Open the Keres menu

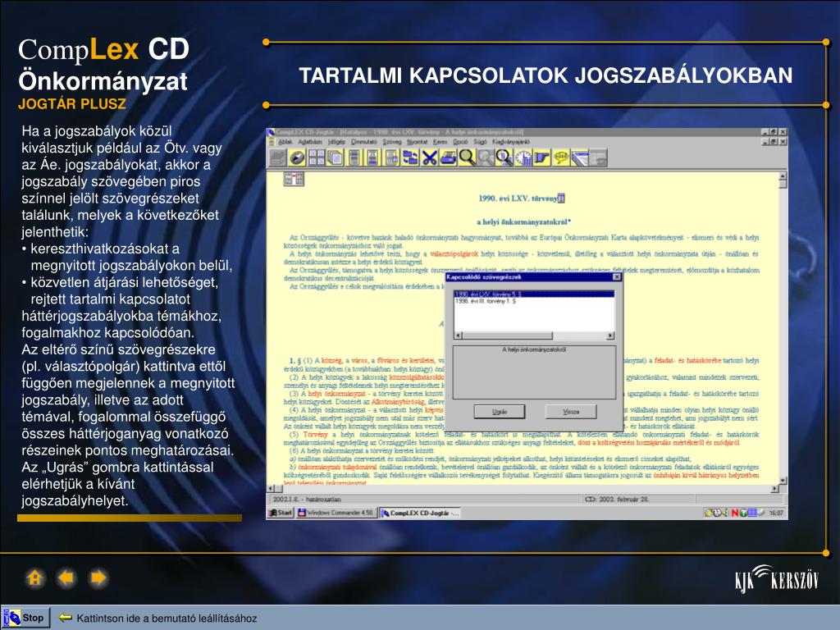[x=440, y=141]
